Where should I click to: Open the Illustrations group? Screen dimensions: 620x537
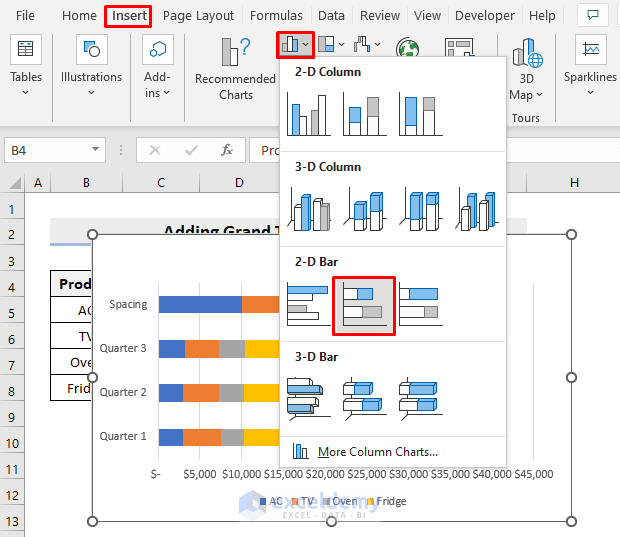pos(91,66)
